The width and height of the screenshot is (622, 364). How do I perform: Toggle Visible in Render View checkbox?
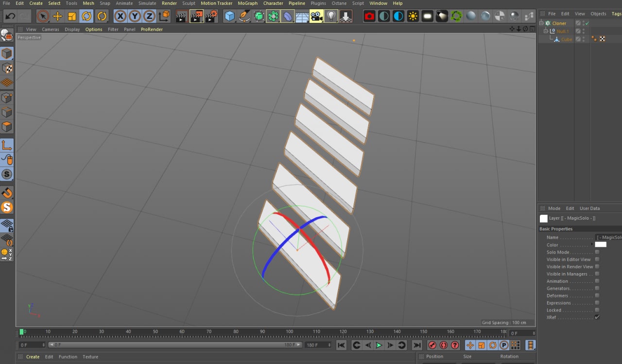coord(597,266)
